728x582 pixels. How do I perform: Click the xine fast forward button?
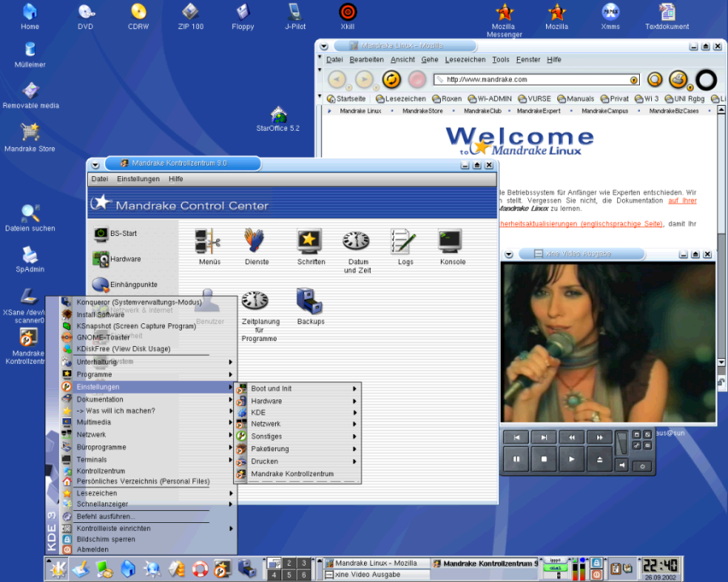click(599, 437)
